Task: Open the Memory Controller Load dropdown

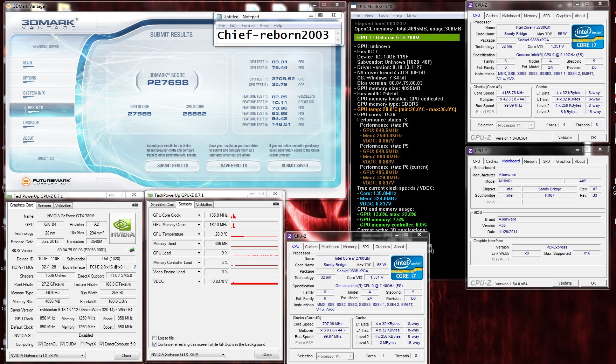Action: [199, 262]
